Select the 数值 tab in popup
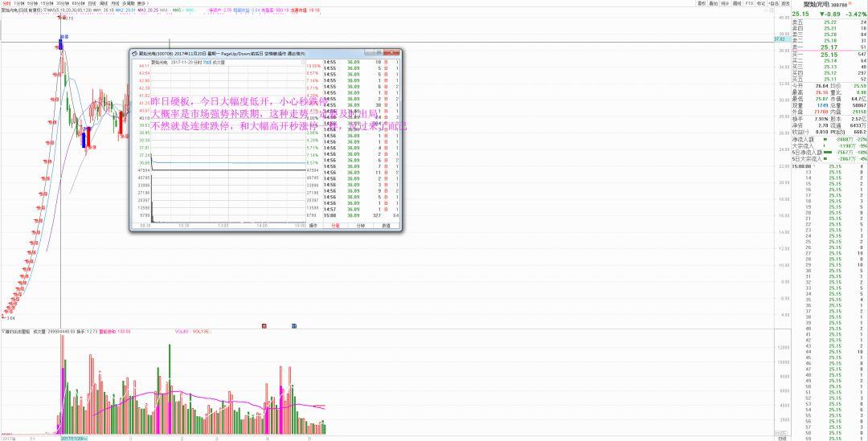The image size is (868, 441). click(386, 226)
